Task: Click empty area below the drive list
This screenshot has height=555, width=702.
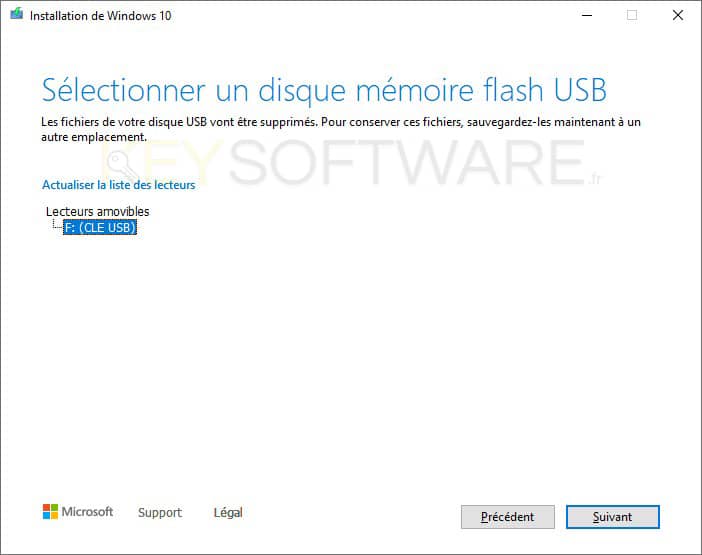Action: pos(349,358)
